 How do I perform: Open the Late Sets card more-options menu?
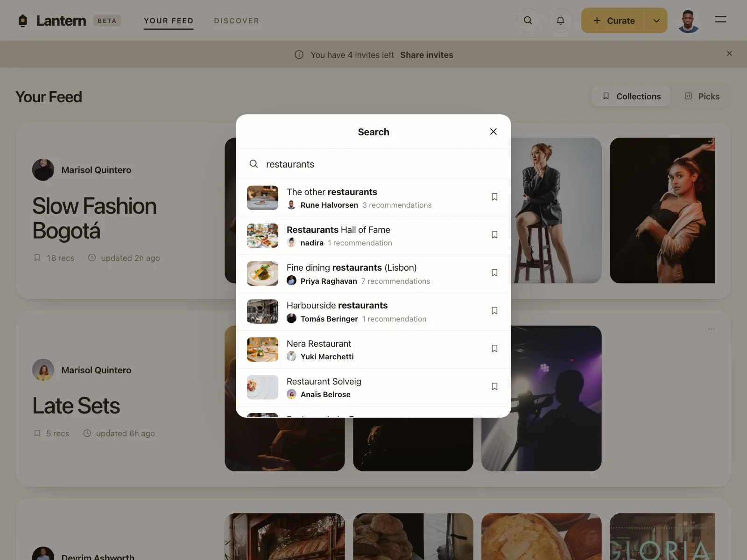(x=711, y=329)
